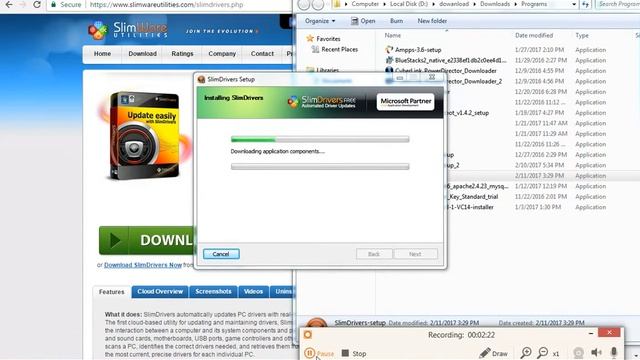Screen dimensions: 640x360
Task: Switch to the Videos tab
Action: click(x=253, y=291)
